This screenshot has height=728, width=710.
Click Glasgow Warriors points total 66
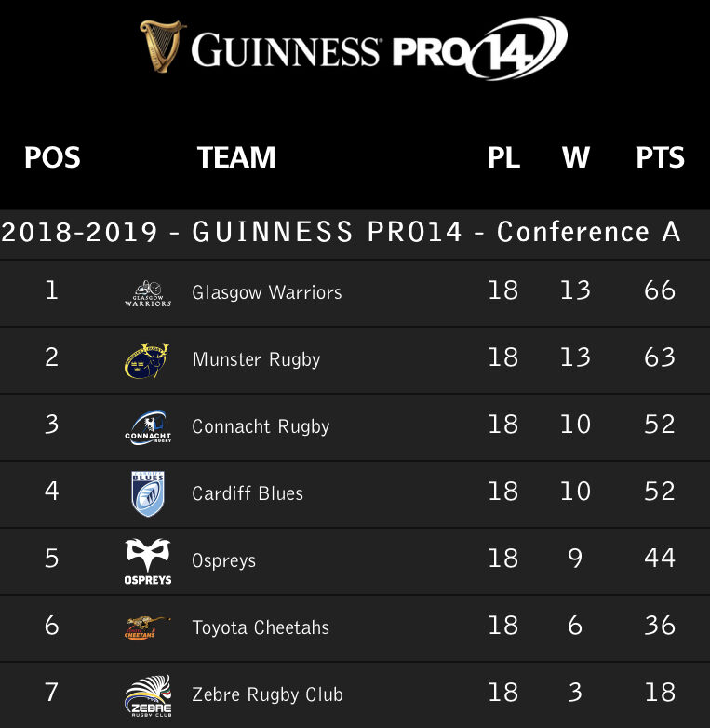(x=660, y=290)
